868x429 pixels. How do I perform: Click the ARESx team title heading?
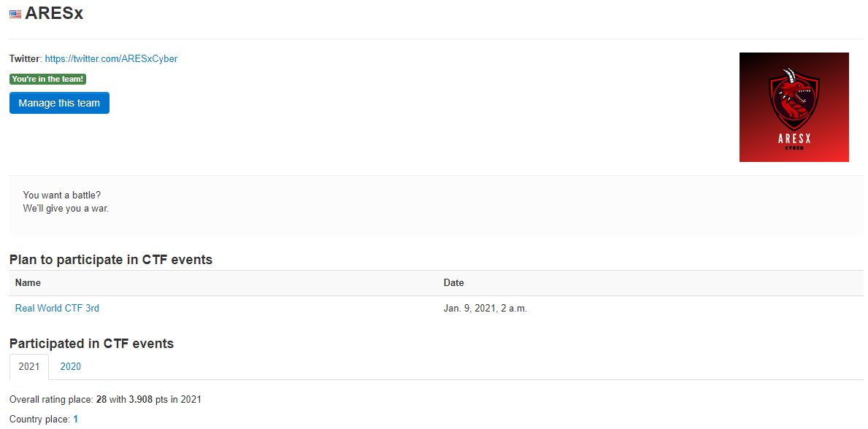click(x=54, y=13)
